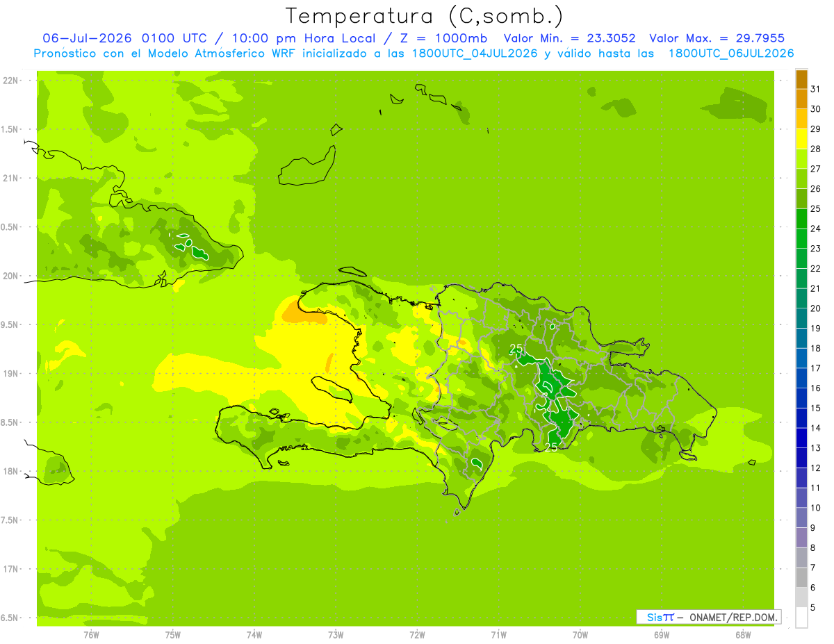Viewport: 834px width, 644px height.
Task: Click the "8" value on the color scale
Action: pyautogui.click(x=813, y=547)
